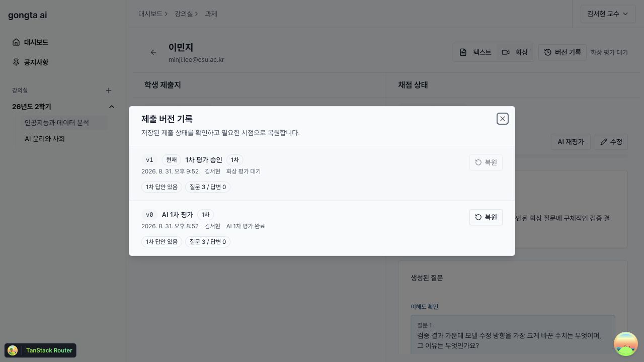Click the 채점 상태 panel heading
The image size is (644, 362).
(413, 85)
